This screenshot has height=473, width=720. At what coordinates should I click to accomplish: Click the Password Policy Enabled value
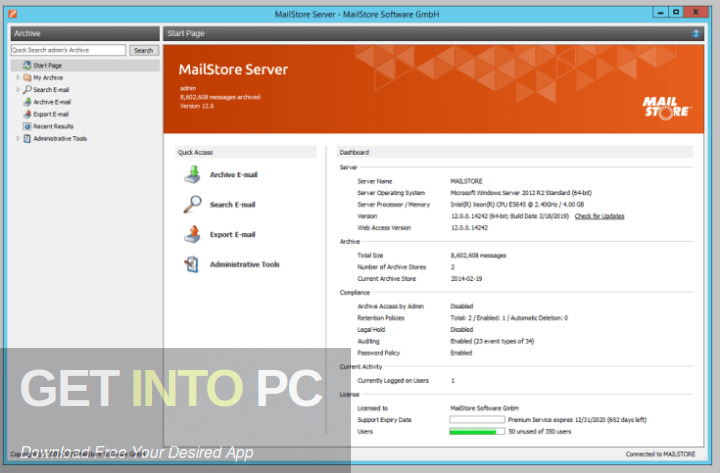(x=461, y=353)
